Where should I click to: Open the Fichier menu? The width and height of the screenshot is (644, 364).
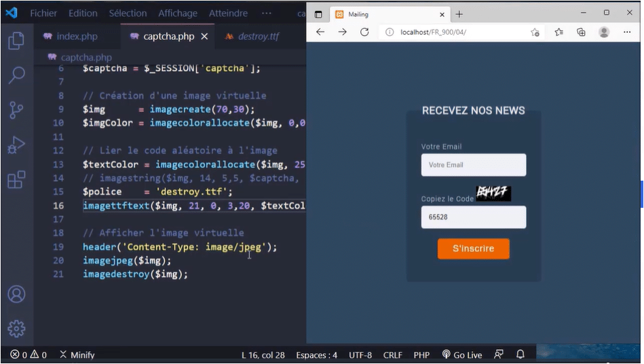pos(43,13)
